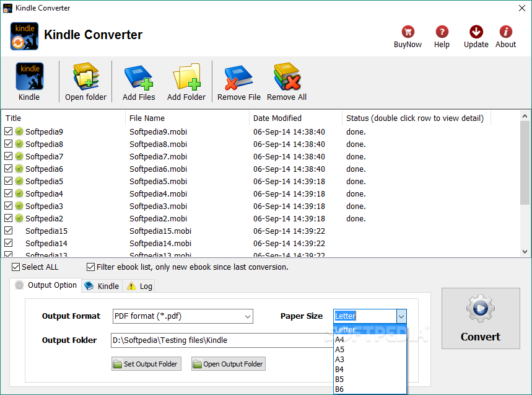Choose A4 paper size option
This screenshot has height=395, width=532.
(x=370, y=340)
